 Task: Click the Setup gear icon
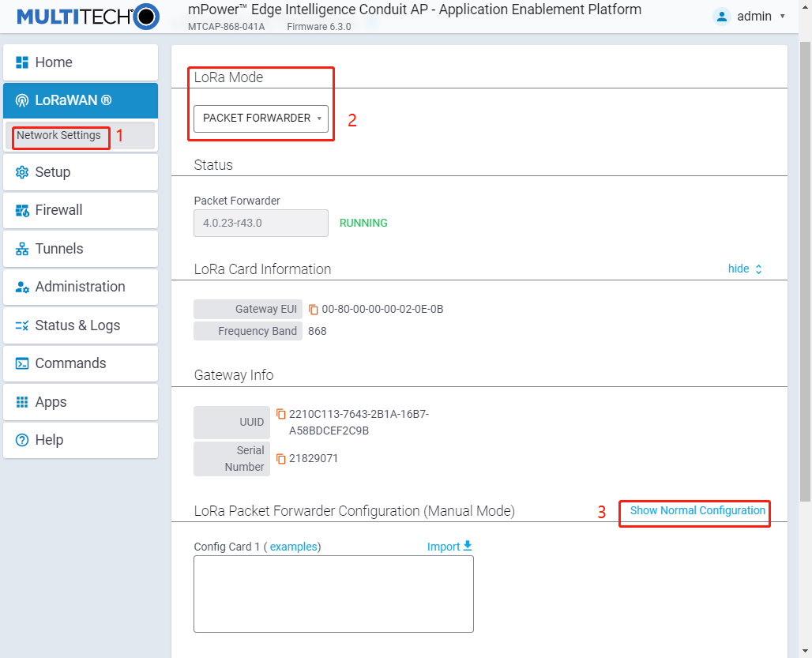click(x=22, y=172)
